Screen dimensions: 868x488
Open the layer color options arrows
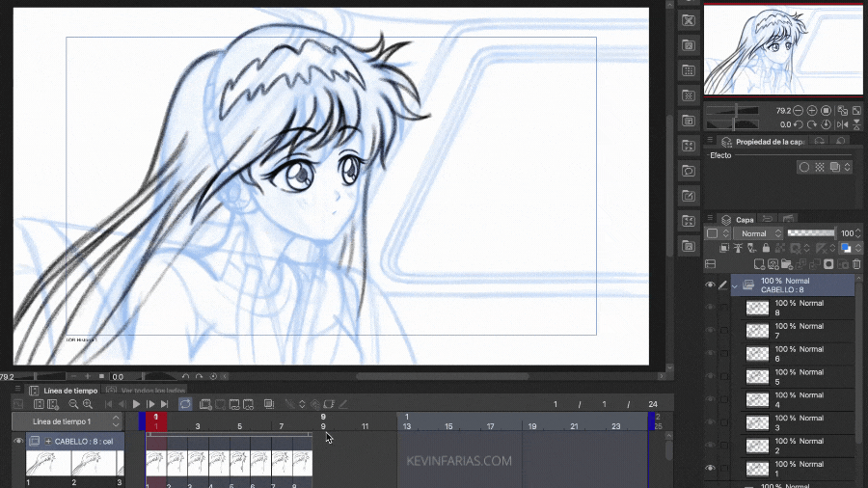point(858,249)
